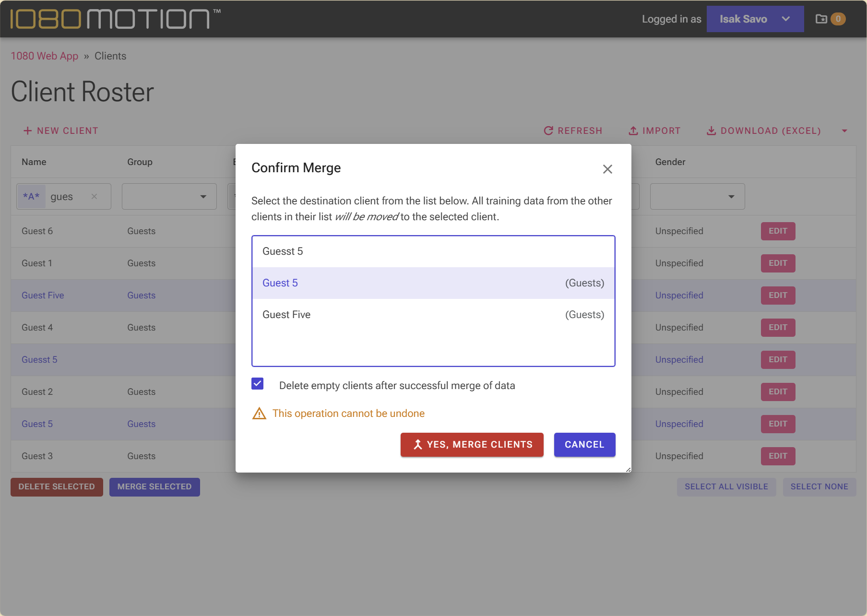The image size is (867, 616).
Task: Cancel the merge dialog
Action: pyautogui.click(x=584, y=445)
